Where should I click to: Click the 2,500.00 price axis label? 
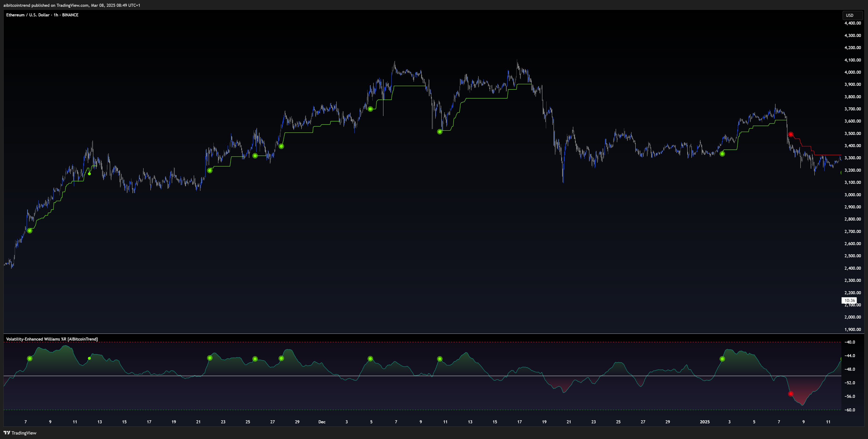pyautogui.click(x=853, y=256)
